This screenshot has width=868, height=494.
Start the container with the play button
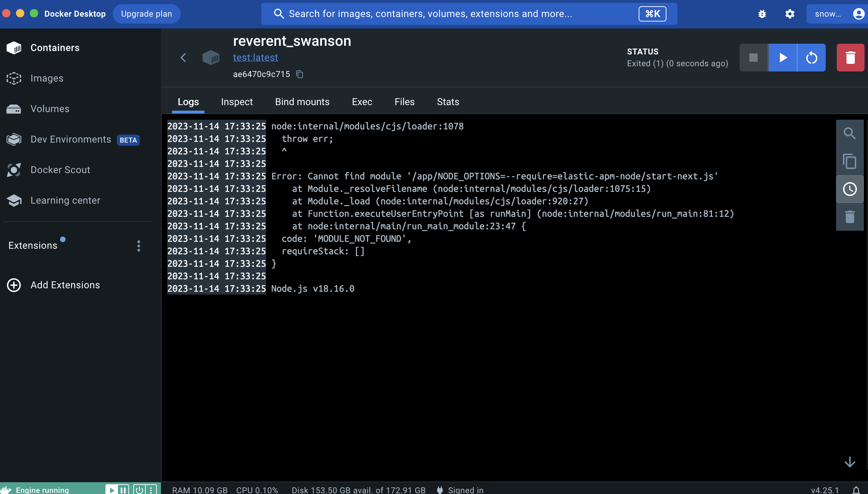(x=783, y=58)
